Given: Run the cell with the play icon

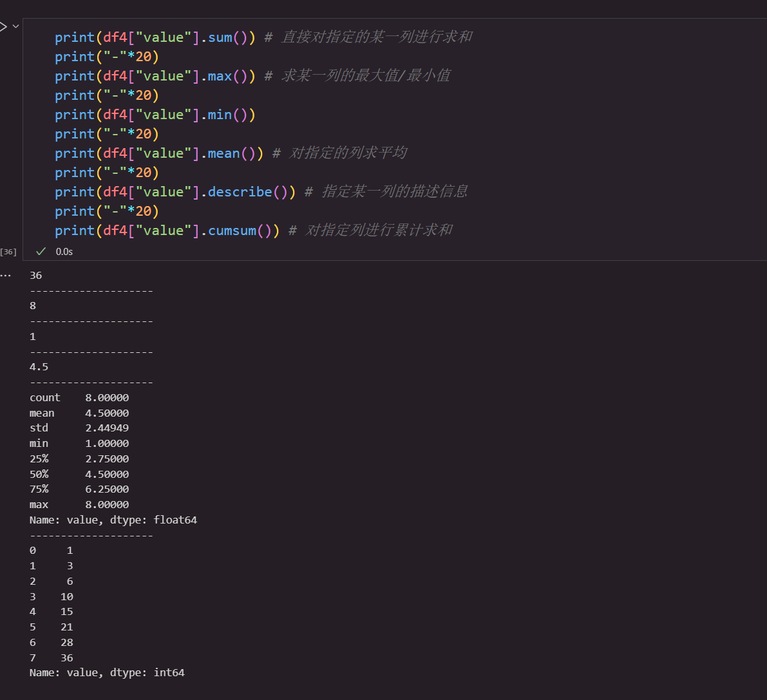Looking at the screenshot, I should pos(3,26).
